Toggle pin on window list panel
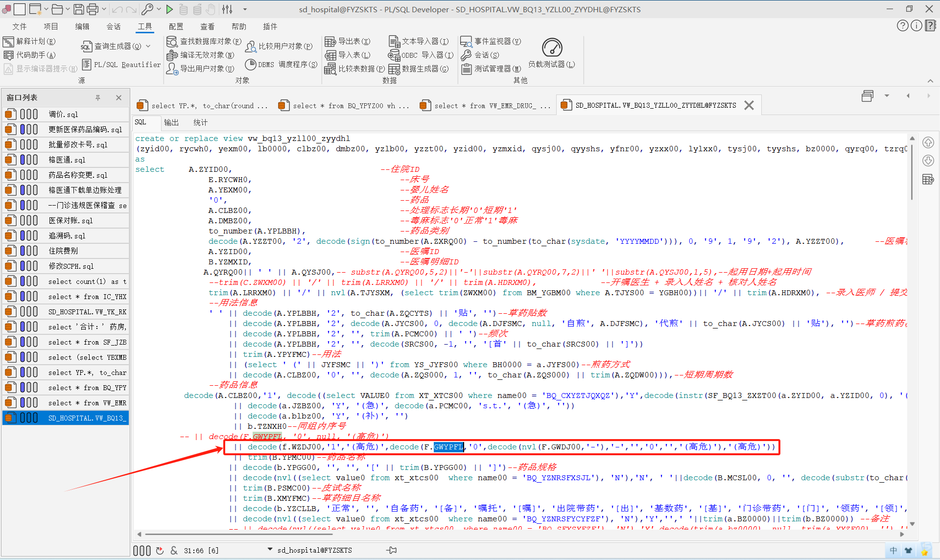 [98, 97]
